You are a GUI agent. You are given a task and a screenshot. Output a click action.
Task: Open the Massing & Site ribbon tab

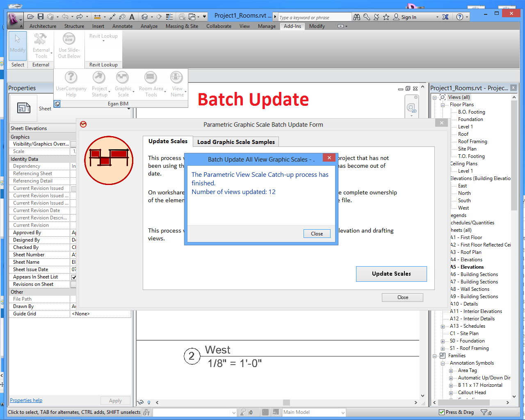[182, 26]
